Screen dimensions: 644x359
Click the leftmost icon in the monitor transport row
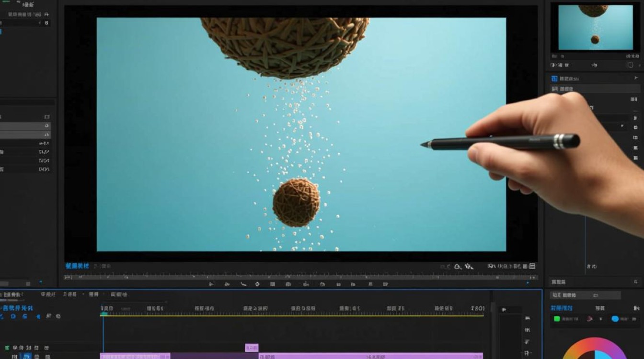tap(212, 284)
